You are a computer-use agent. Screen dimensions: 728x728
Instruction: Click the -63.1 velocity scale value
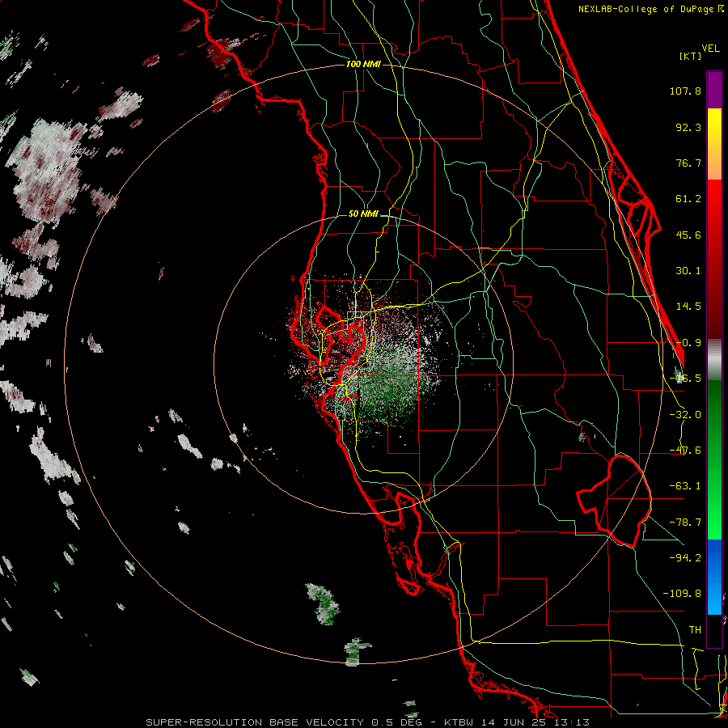[685, 486]
